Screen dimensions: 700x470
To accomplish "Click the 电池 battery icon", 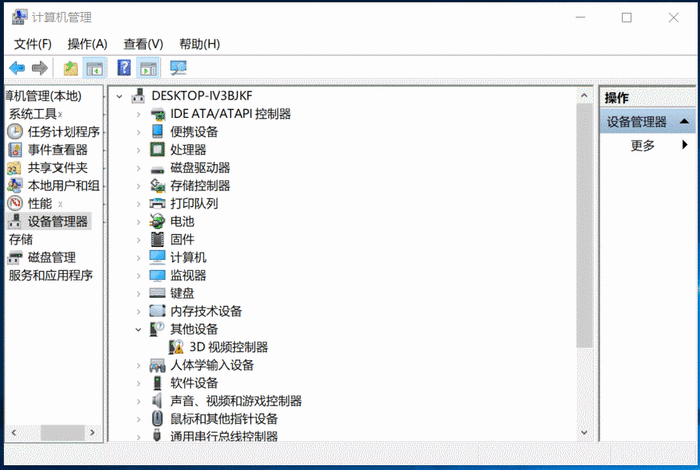I will coord(157,221).
